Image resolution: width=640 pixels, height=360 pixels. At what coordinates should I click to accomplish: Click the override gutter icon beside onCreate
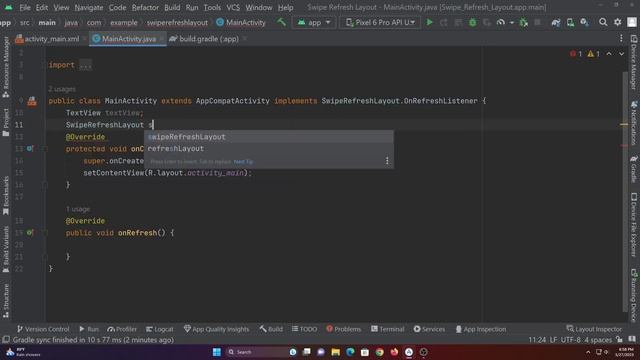tap(30, 149)
